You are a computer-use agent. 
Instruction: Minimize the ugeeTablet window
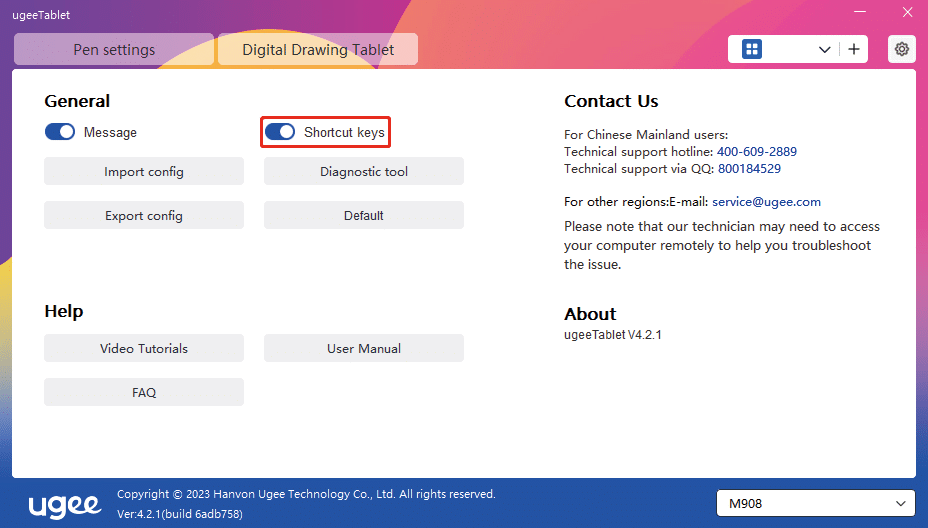tap(860, 12)
